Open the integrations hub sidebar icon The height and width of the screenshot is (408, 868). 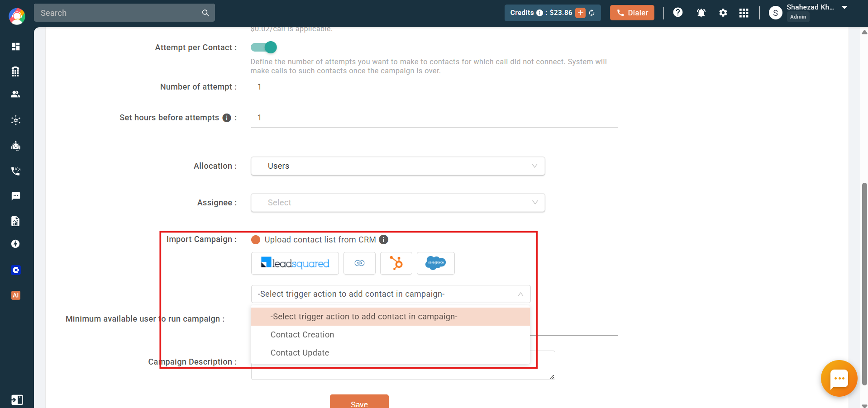[16, 120]
